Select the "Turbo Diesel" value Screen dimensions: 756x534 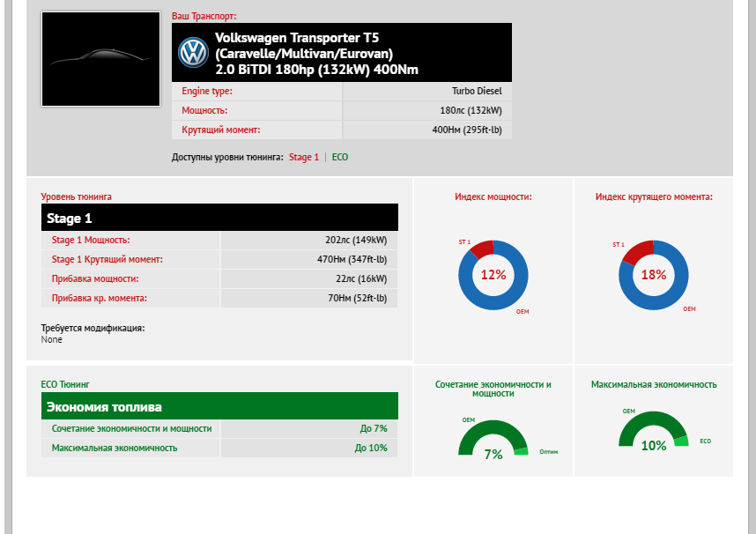(x=477, y=91)
